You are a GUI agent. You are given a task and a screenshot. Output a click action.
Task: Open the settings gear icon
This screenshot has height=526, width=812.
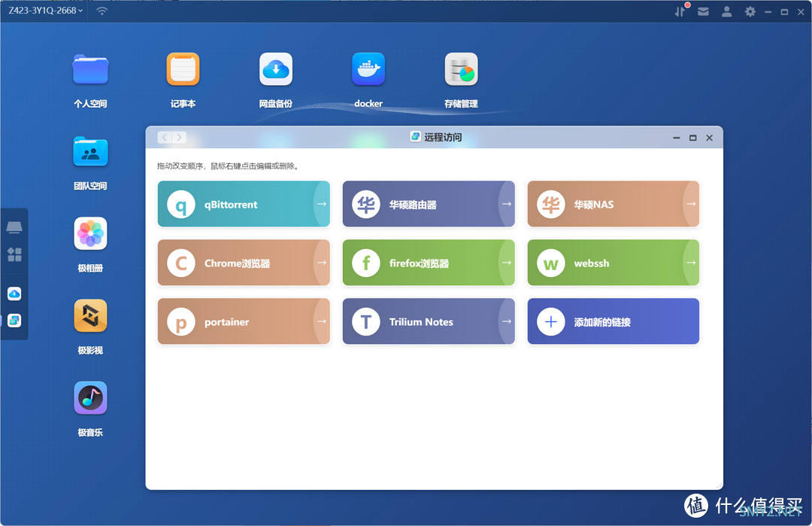click(x=750, y=11)
